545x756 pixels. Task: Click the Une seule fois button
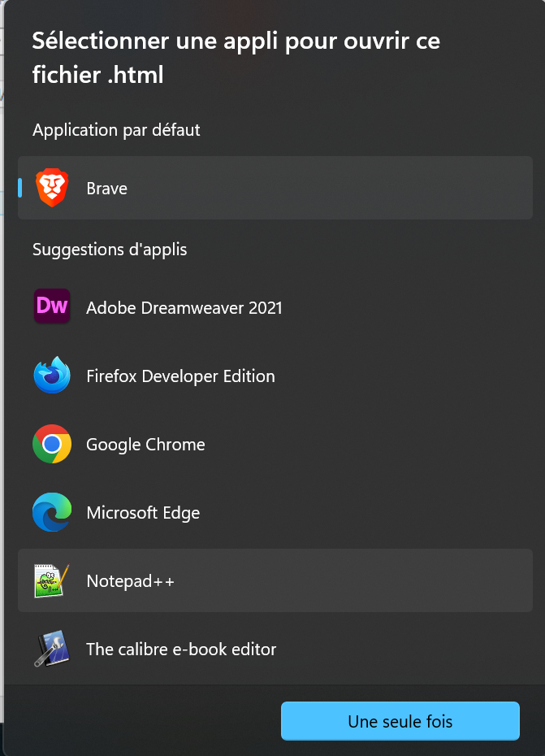(400, 721)
